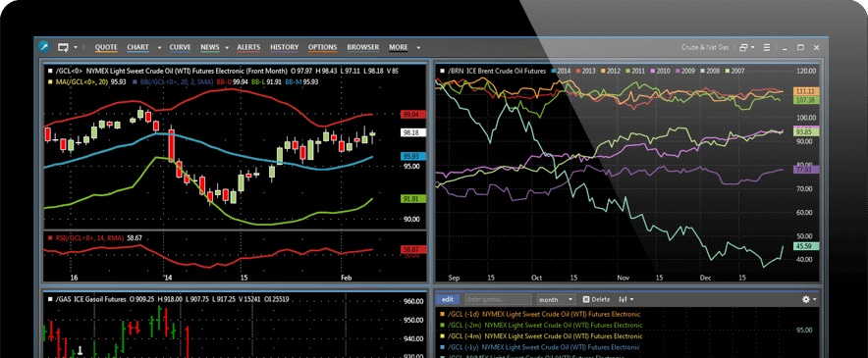Open the QUOTE tab
Screen dimensions: 868x358
point(106,48)
